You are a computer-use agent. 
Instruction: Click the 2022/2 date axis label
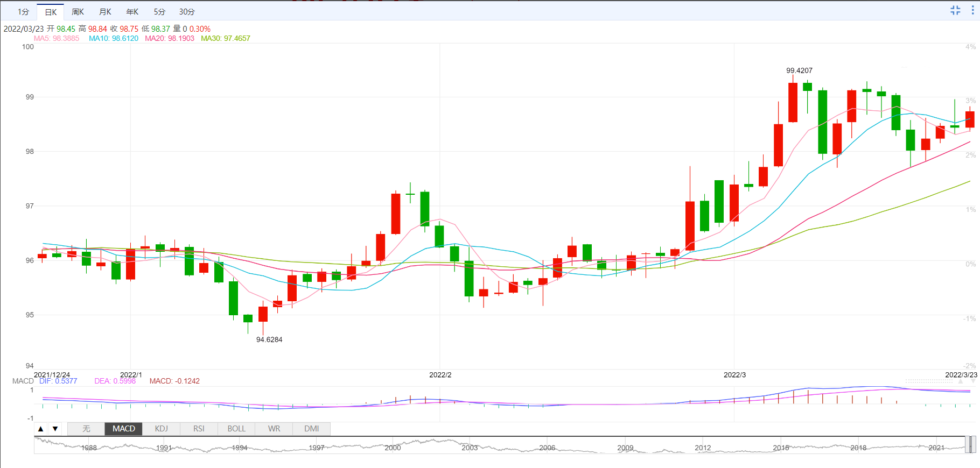point(440,375)
